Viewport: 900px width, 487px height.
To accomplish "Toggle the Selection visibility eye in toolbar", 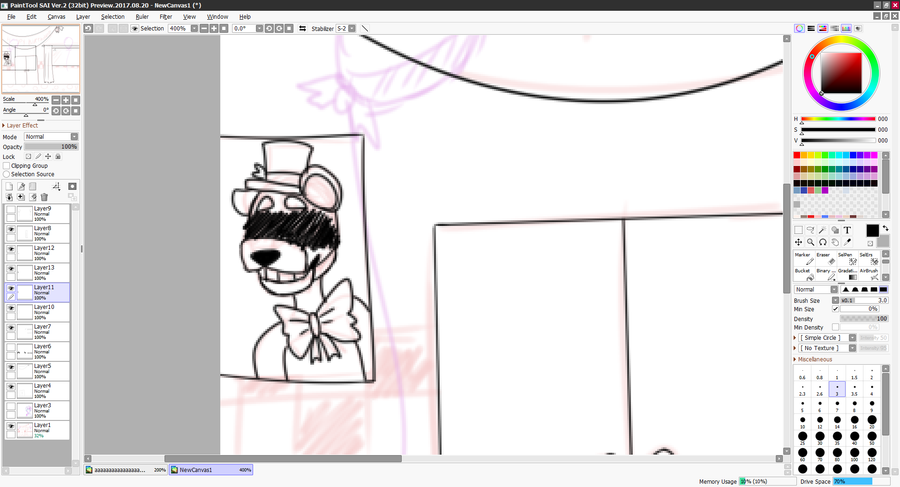I will [135, 28].
